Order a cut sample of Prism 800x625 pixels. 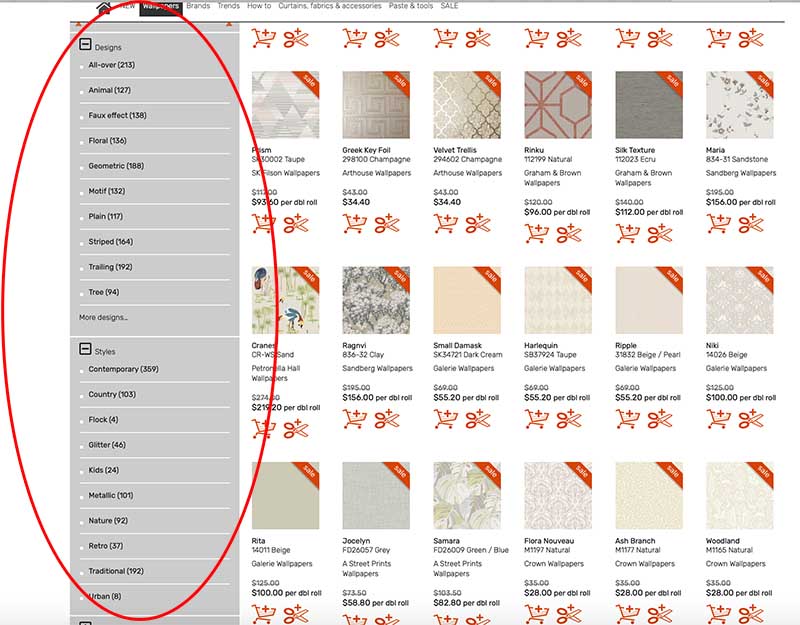296,224
